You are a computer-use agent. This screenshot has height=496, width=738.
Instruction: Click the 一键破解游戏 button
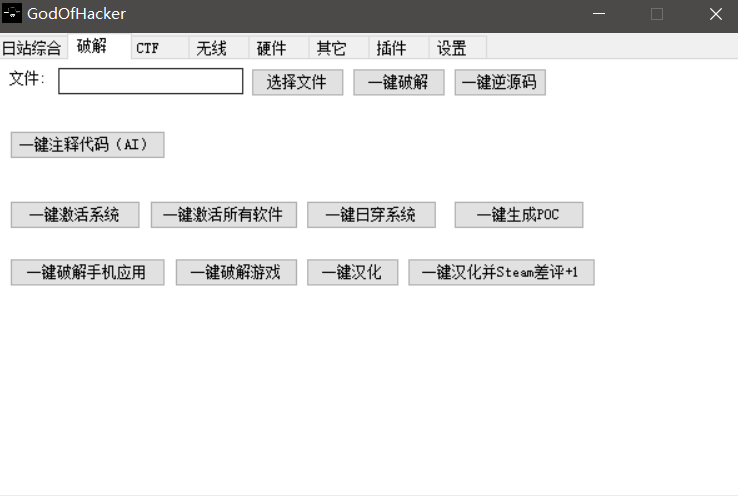(236, 272)
